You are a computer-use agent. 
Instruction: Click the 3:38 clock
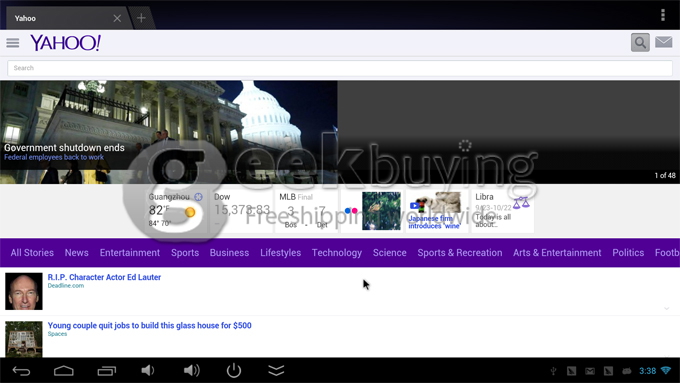[x=647, y=371]
